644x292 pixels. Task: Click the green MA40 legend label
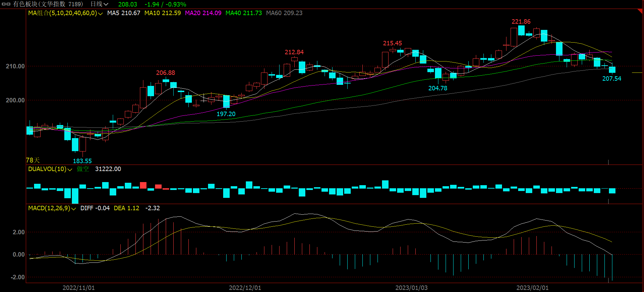point(243,13)
